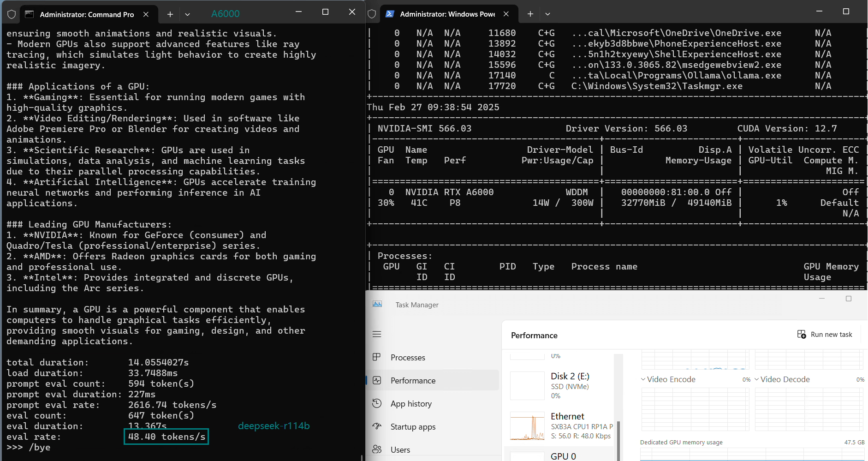Close the Administrator: Windows PowerShell tab
Screen dimensions: 868x461
pos(506,14)
